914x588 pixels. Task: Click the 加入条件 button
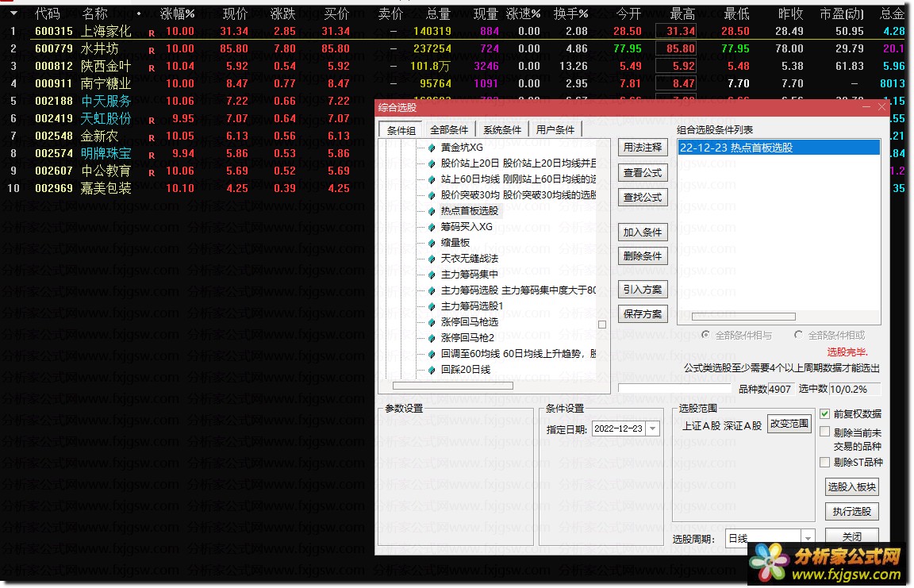[x=643, y=232]
